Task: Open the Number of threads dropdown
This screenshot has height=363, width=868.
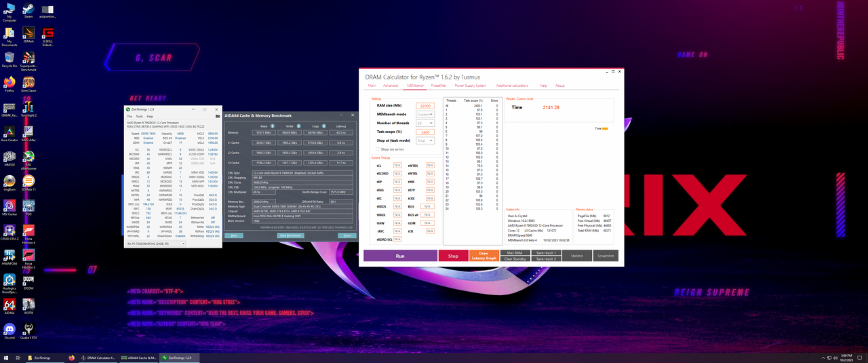Action: point(425,123)
